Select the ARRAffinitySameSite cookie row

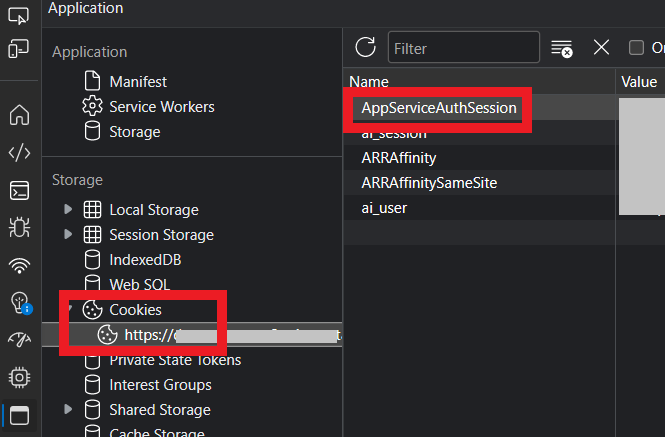point(429,183)
